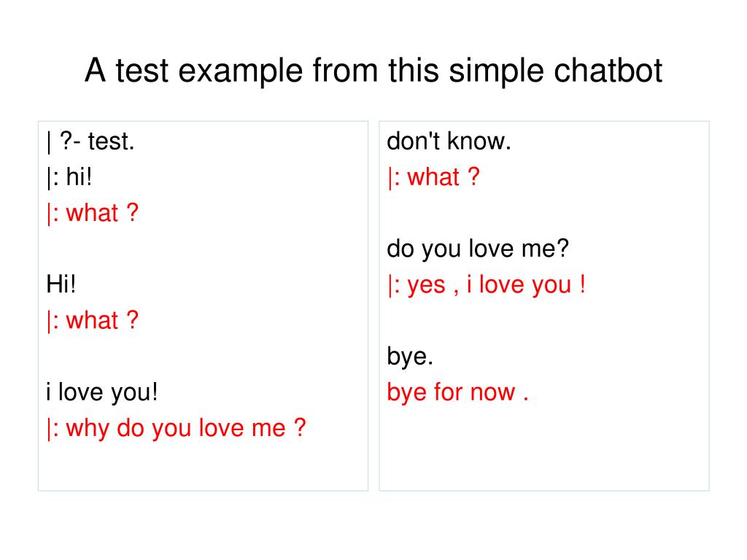Select the 'Hi!' input line
Screen dimensions: 747x560
click(61, 284)
